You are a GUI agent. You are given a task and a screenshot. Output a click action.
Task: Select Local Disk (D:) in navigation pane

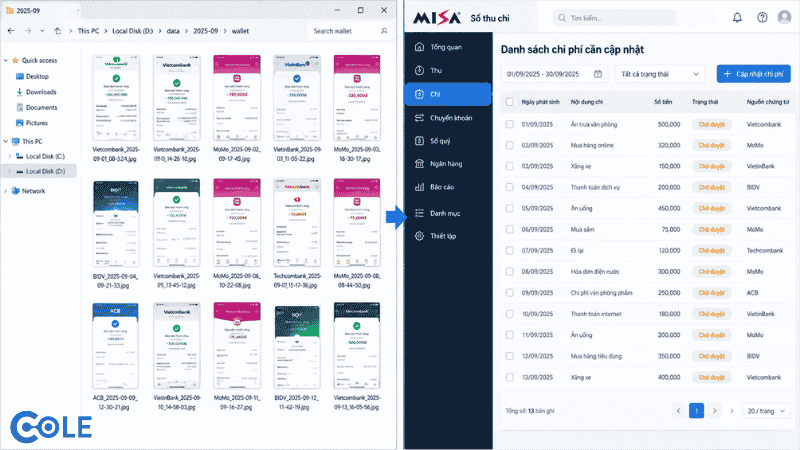pyautogui.click(x=41, y=171)
